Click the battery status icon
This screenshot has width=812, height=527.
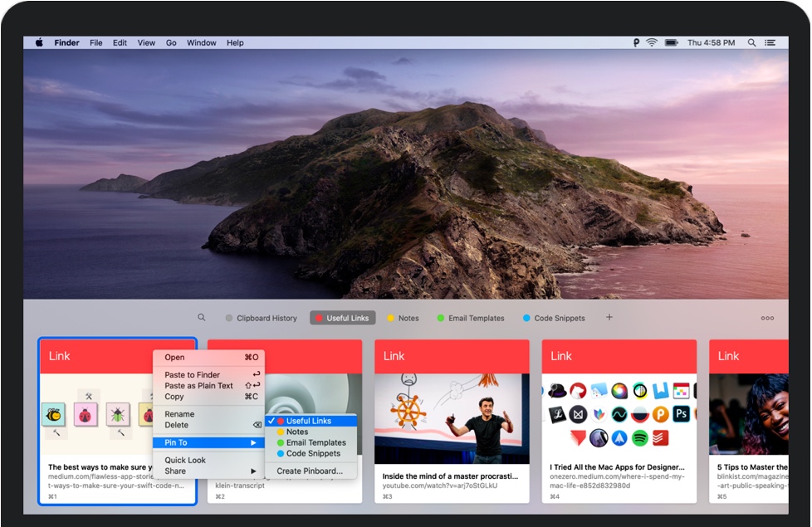click(671, 43)
